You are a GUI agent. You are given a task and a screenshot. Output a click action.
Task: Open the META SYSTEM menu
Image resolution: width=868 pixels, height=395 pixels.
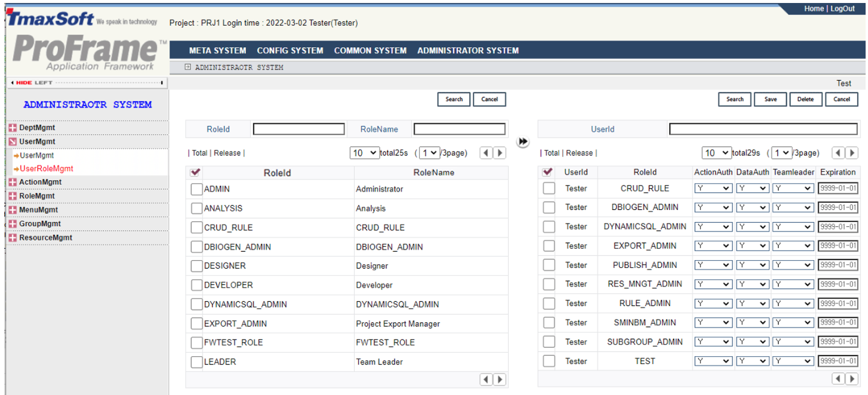tap(217, 51)
